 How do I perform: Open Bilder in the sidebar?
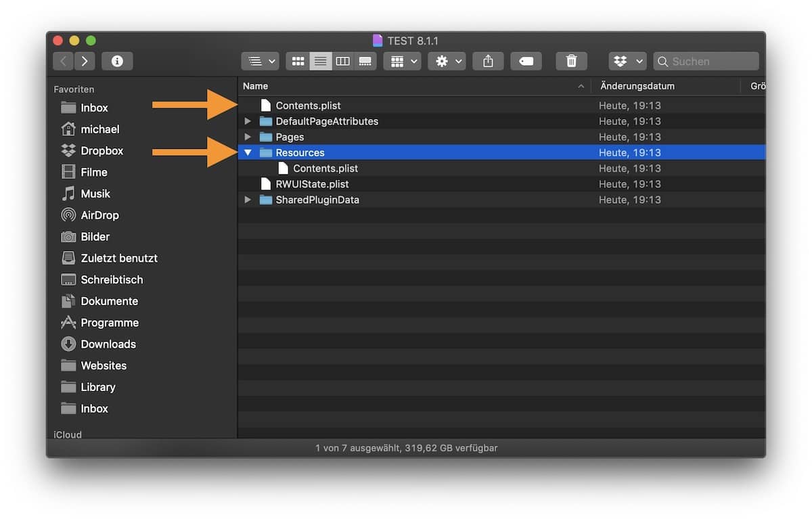85,237
